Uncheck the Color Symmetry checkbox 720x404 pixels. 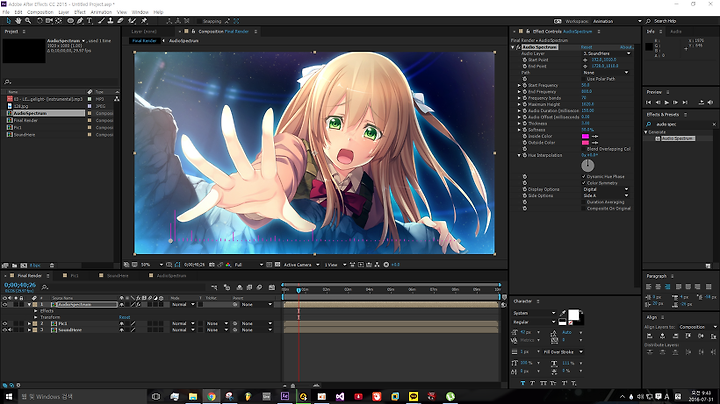tap(584, 183)
